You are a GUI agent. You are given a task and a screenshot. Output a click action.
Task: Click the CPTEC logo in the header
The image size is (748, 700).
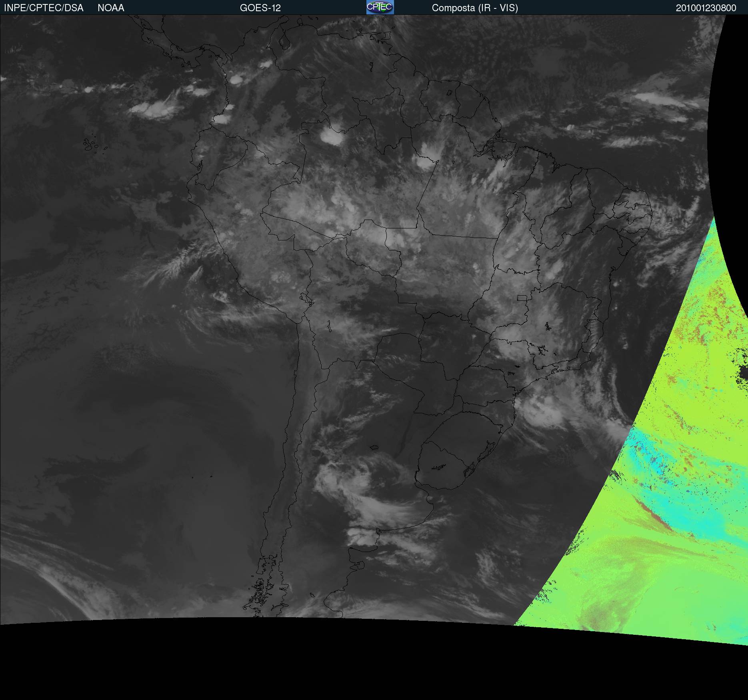[380, 7]
